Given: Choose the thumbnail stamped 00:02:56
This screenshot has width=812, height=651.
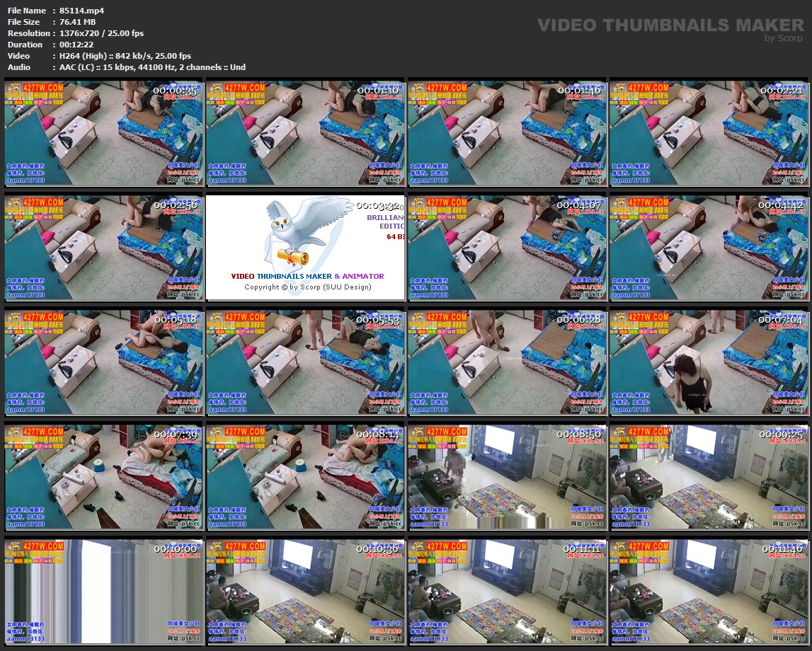Looking at the screenshot, I should 103,248.
